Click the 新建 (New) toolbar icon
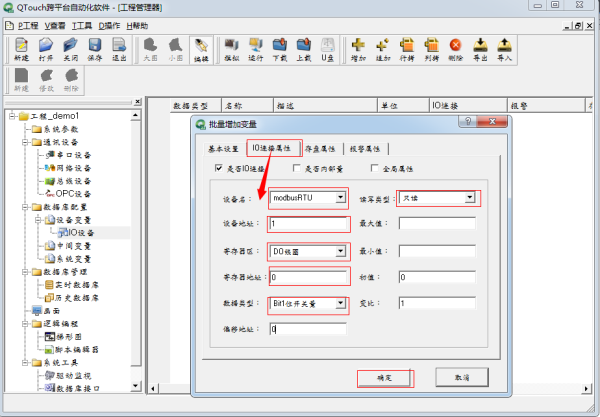Viewport: 600px width, 417px height. (22, 49)
